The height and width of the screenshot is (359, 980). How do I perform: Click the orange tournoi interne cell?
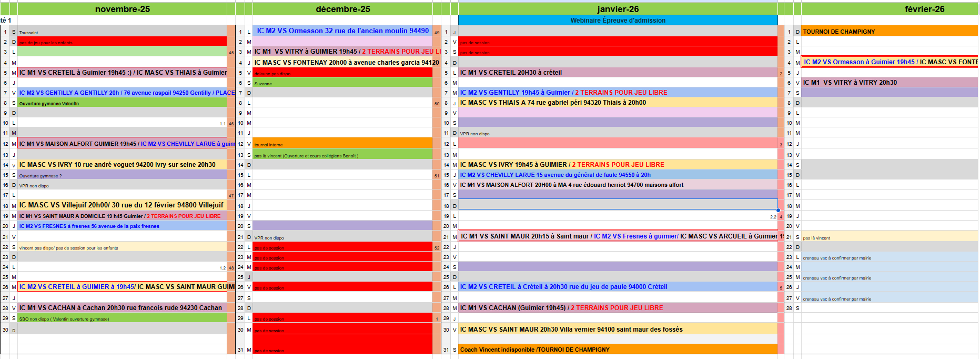pos(342,144)
